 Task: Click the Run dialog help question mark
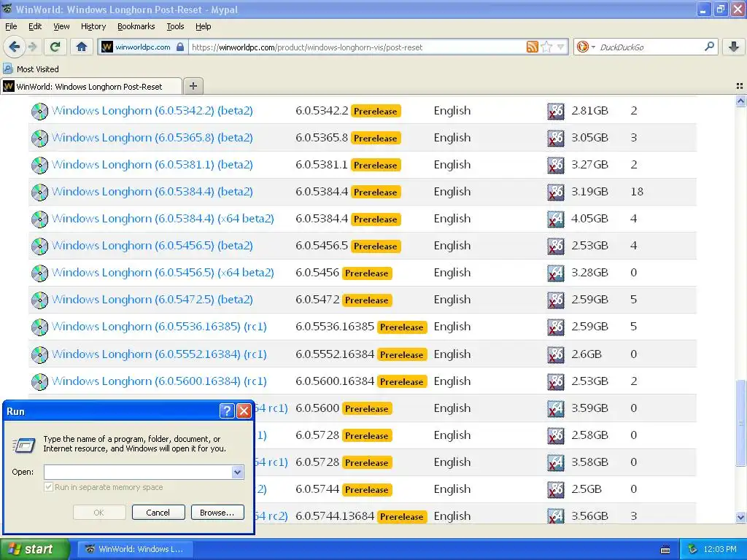click(227, 411)
